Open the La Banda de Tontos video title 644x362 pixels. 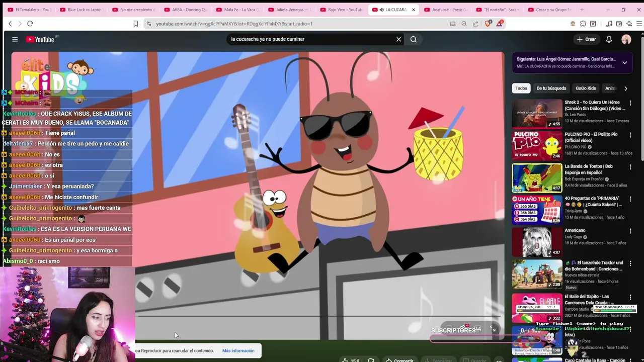589,169
